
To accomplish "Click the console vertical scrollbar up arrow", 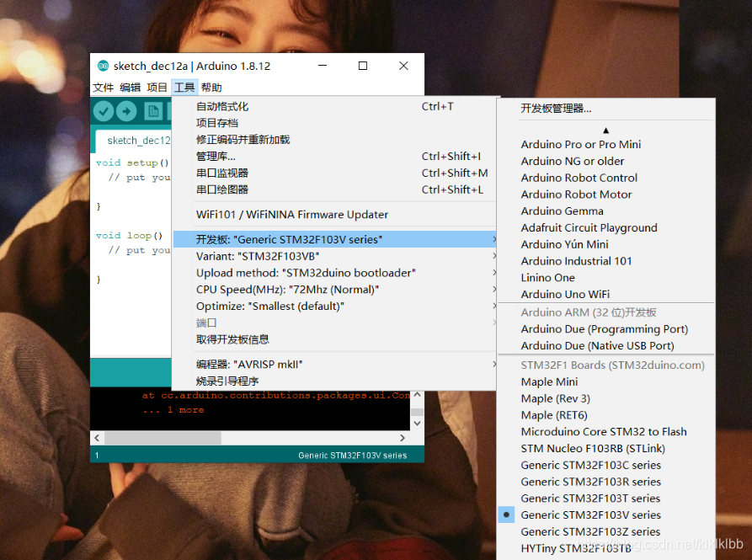I will pyautogui.click(x=417, y=395).
